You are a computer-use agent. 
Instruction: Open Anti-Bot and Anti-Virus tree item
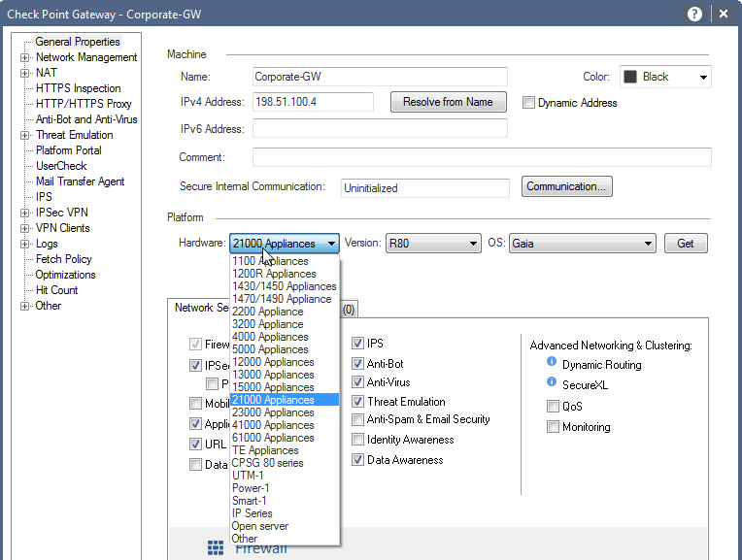[86, 119]
